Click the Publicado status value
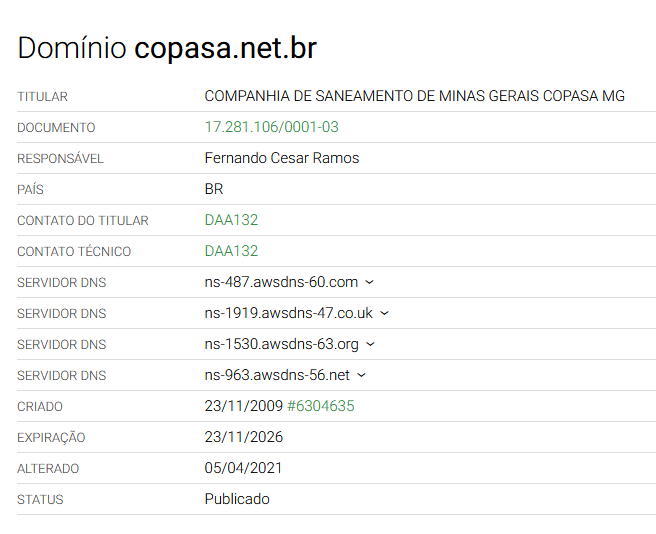 click(x=237, y=499)
